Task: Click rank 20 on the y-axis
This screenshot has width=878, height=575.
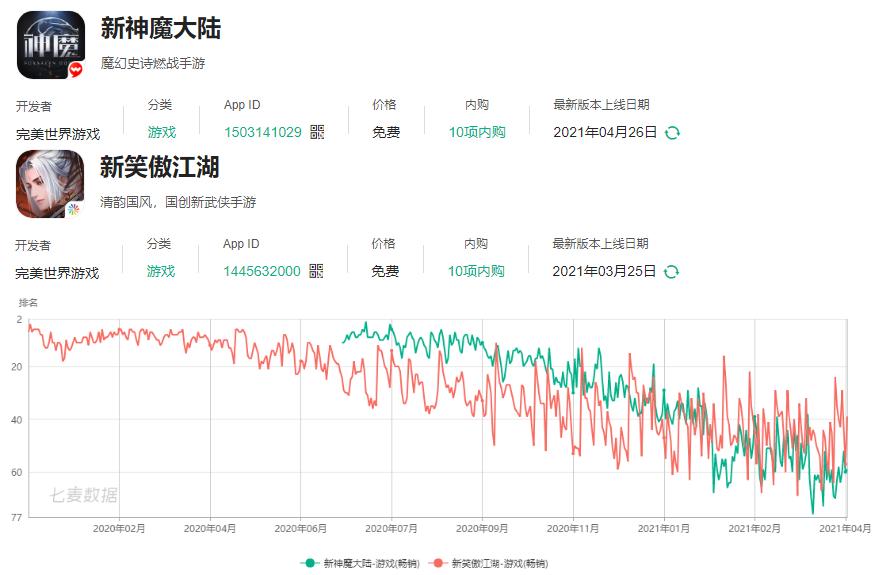Action: [x=17, y=367]
